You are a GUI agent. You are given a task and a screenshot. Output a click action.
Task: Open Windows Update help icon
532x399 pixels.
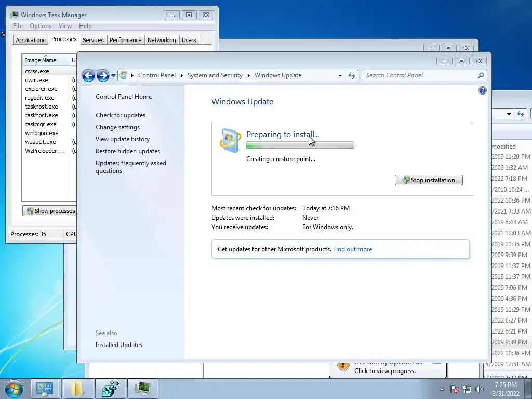[x=482, y=90]
